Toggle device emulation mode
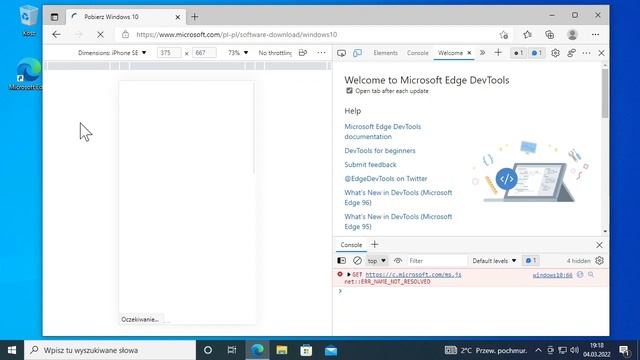640x360 pixels. point(358,53)
